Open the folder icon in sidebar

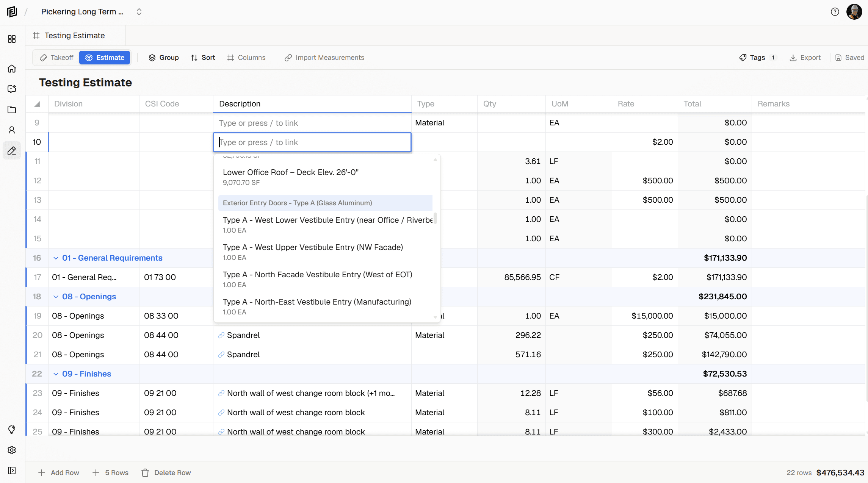click(12, 109)
